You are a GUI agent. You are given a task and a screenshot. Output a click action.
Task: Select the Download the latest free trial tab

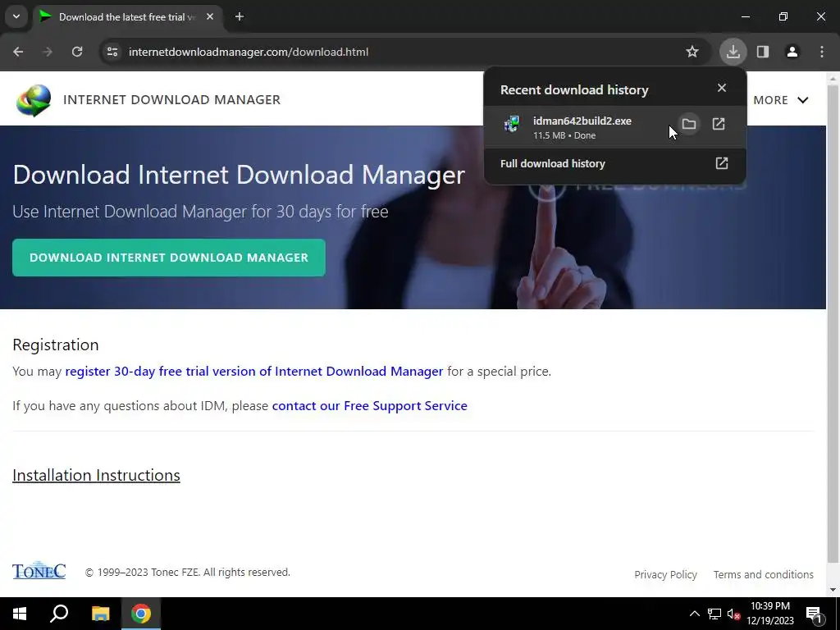click(x=126, y=17)
